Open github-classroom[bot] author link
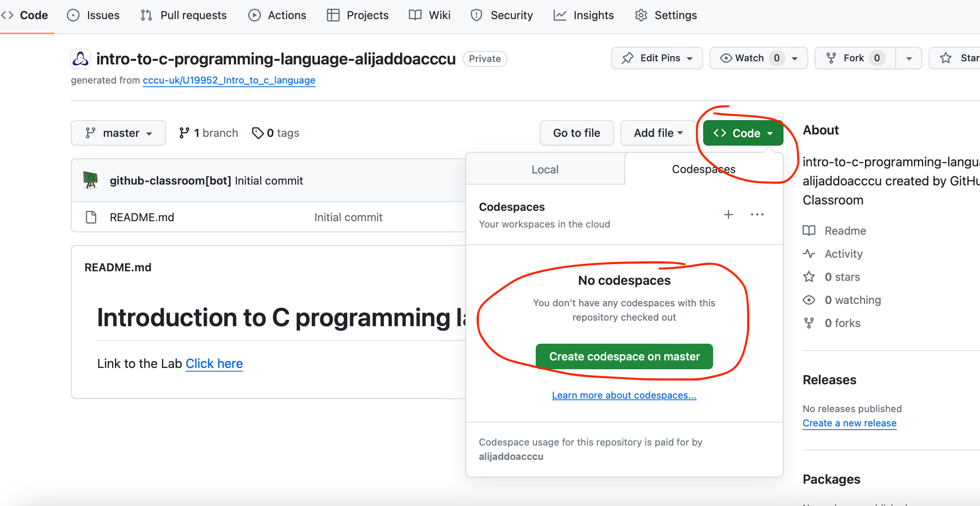Viewport: 980px width, 506px height. 170,181
